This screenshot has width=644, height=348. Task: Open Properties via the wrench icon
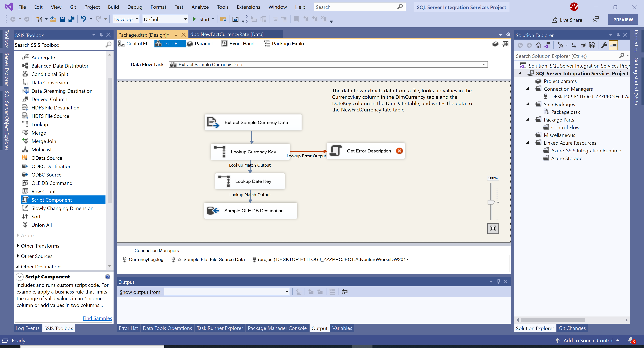(x=604, y=45)
